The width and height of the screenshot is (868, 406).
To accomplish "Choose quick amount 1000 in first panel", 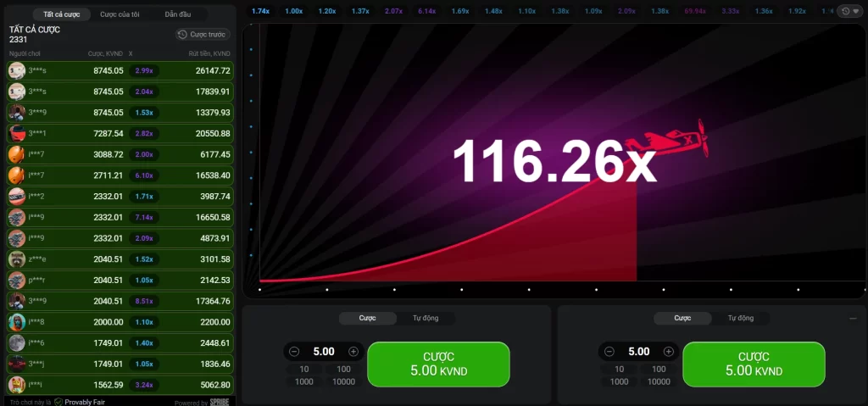I will [304, 381].
